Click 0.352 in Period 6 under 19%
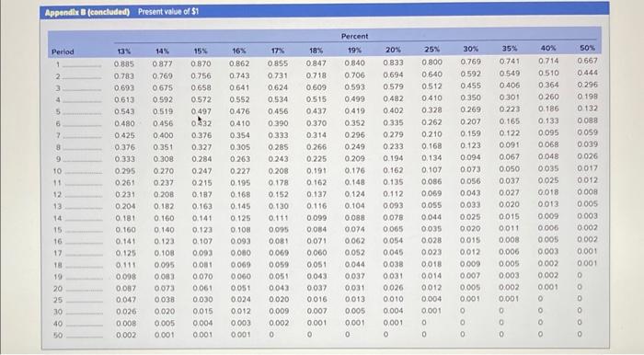 coord(355,123)
